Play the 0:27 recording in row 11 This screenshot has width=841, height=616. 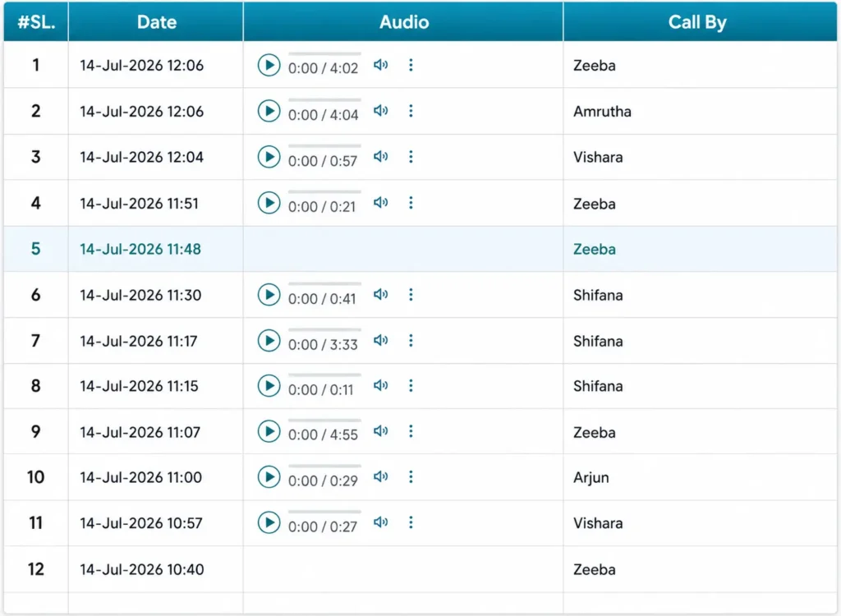269,522
